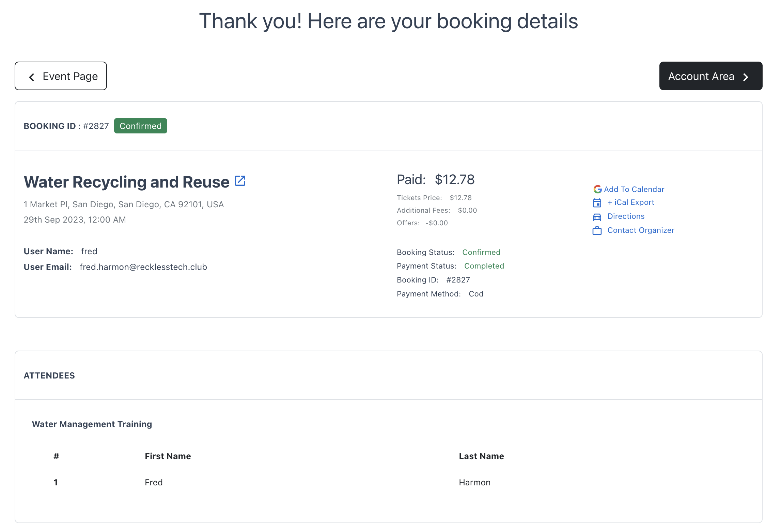Click the external link icon beside event title
The width and height of the screenshot is (781, 532).
click(240, 181)
